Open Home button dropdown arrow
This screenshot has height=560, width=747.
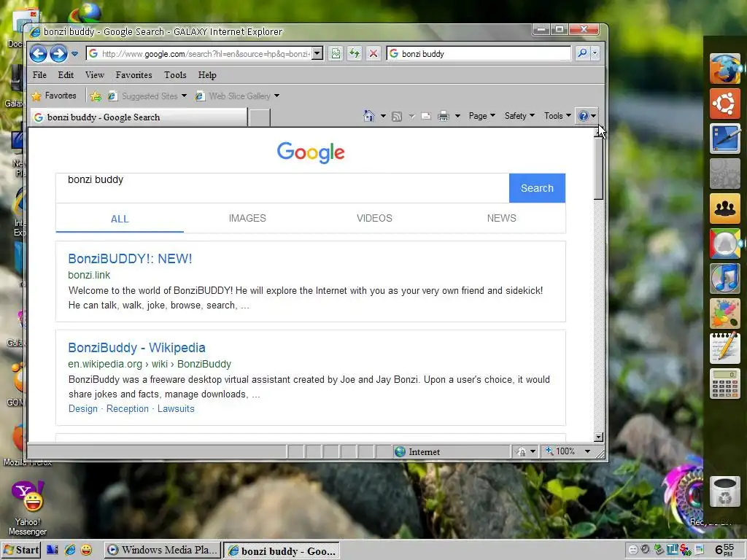pos(383,116)
